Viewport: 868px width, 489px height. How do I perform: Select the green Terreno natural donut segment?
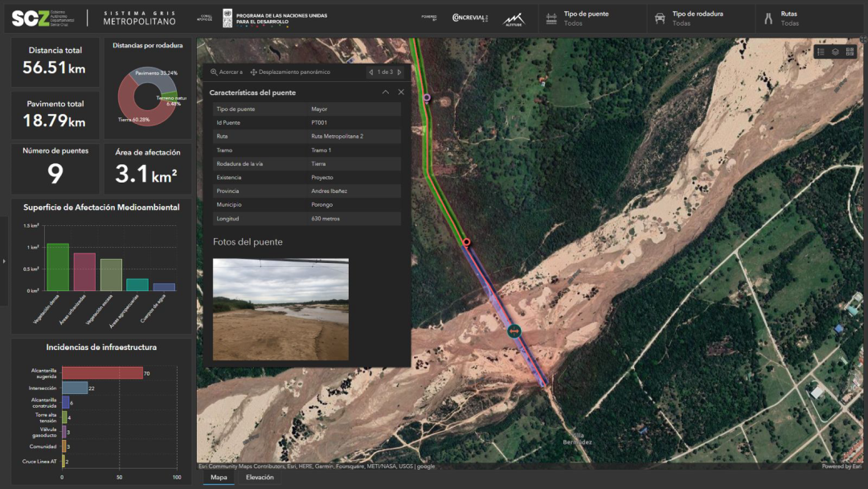click(x=169, y=96)
